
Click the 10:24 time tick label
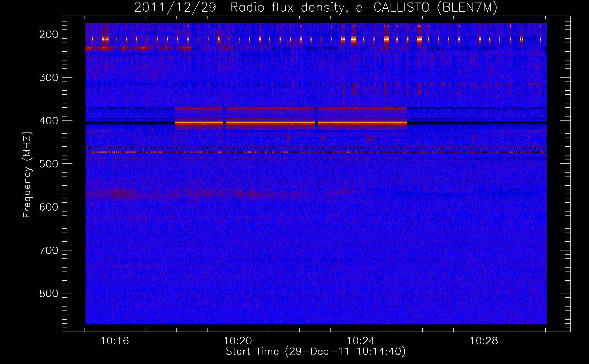pyautogui.click(x=361, y=341)
